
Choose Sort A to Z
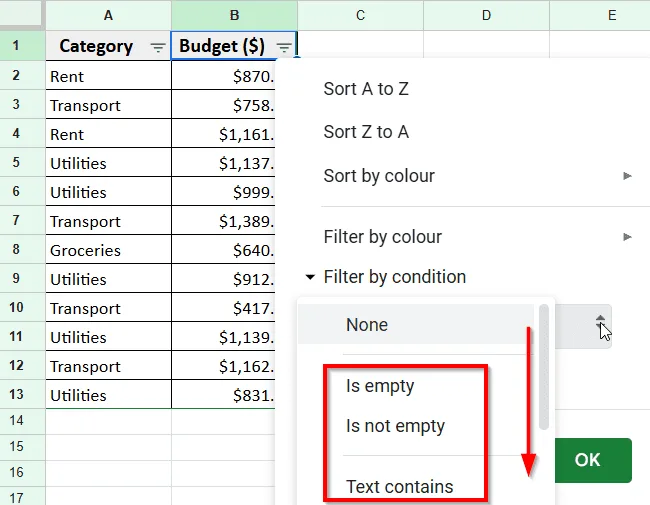(366, 89)
